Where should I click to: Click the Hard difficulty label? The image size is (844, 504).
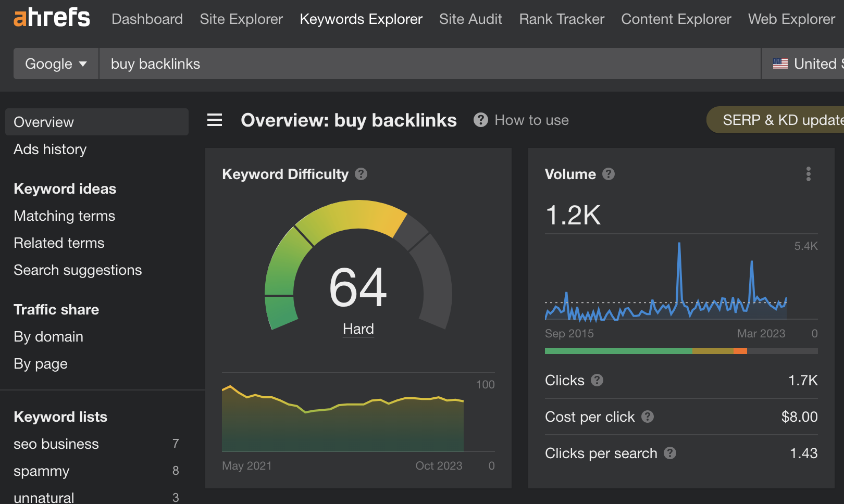click(358, 329)
